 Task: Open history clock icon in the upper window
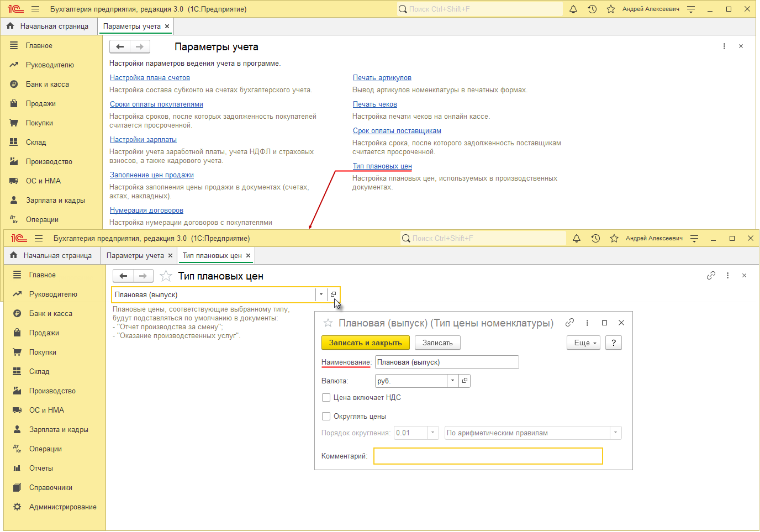(x=592, y=9)
